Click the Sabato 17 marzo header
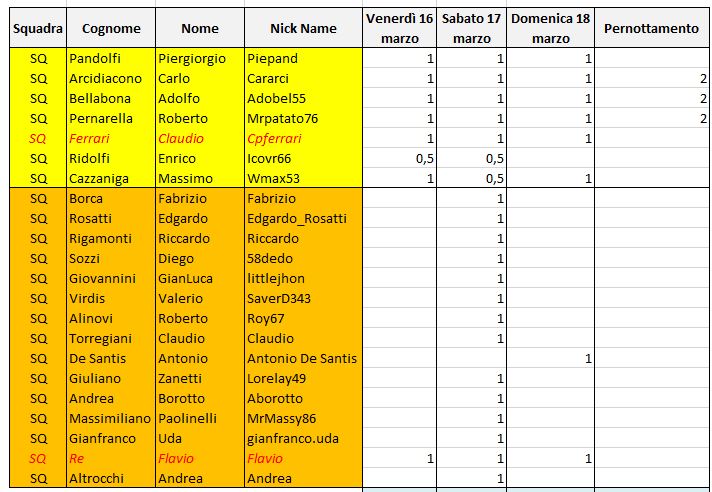712x492 pixels. [x=471, y=28]
